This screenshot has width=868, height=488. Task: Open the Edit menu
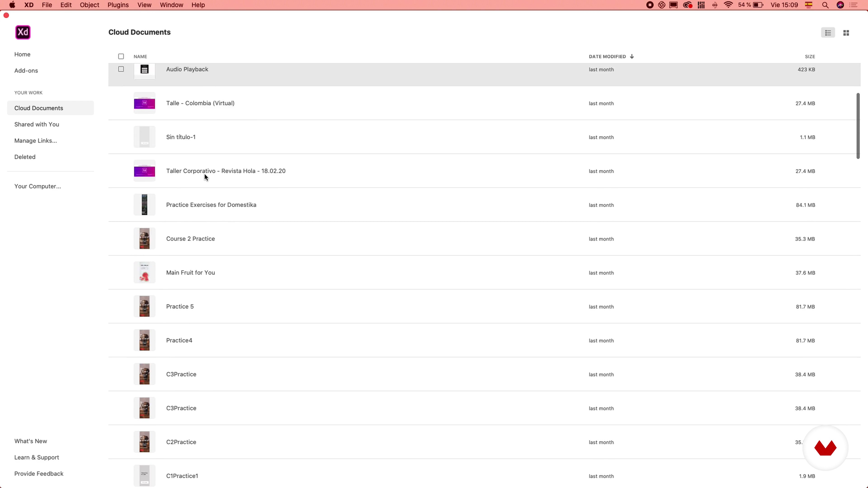(x=66, y=5)
